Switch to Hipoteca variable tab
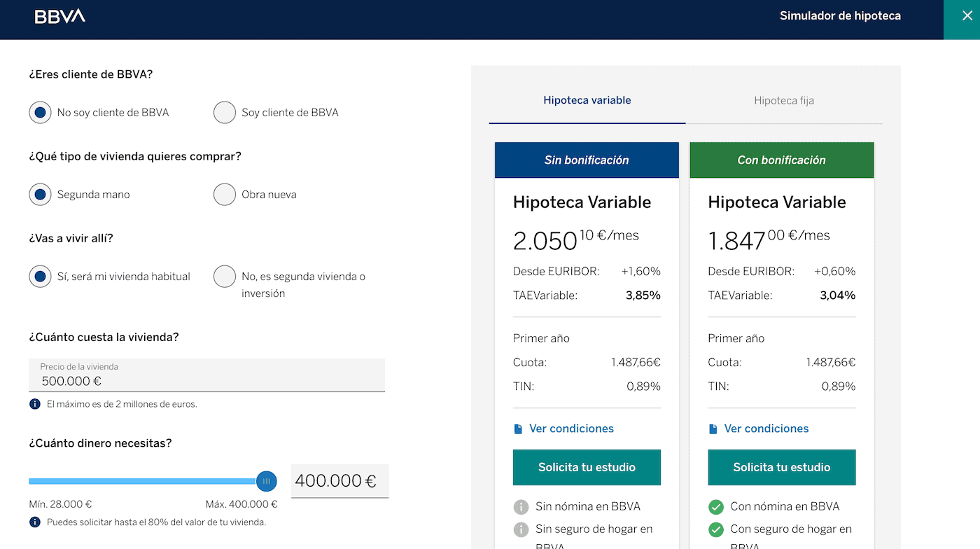Viewport: 980px width, 549px height. tap(587, 100)
